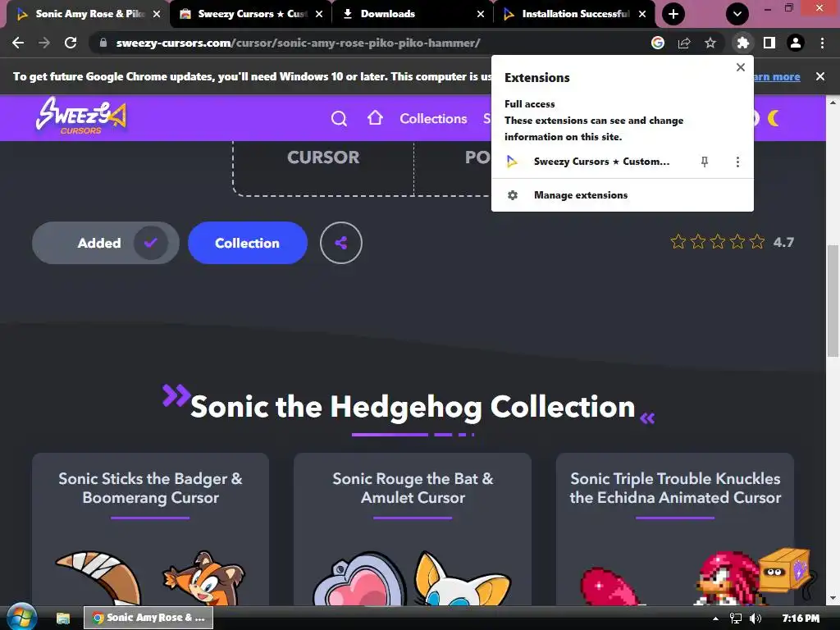Open the site search magnifier icon
The height and width of the screenshot is (630, 840).
pos(339,118)
